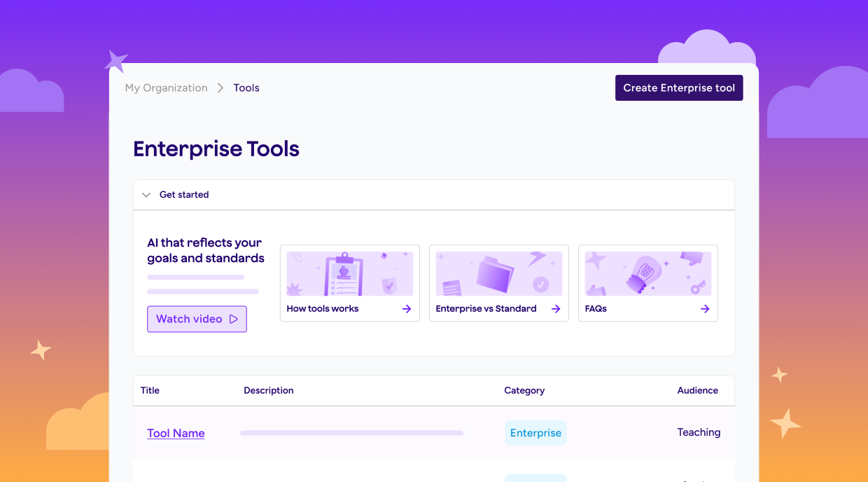Click the Enterprise Tools page heading
Viewport: 868px width, 482px height.
click(216, 149)
